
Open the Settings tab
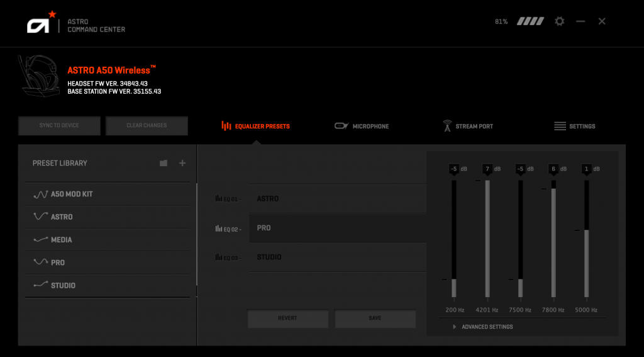[x=575, y=127]
